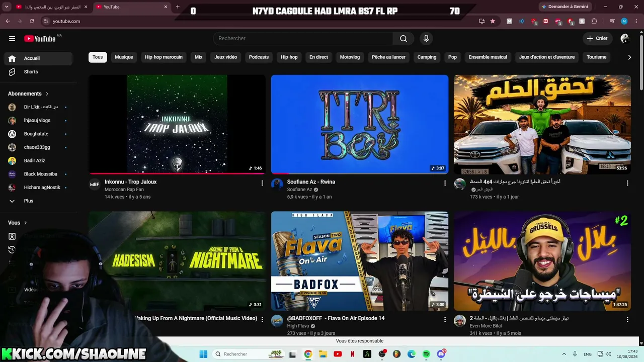Click the Créer button

pos(597,39)
